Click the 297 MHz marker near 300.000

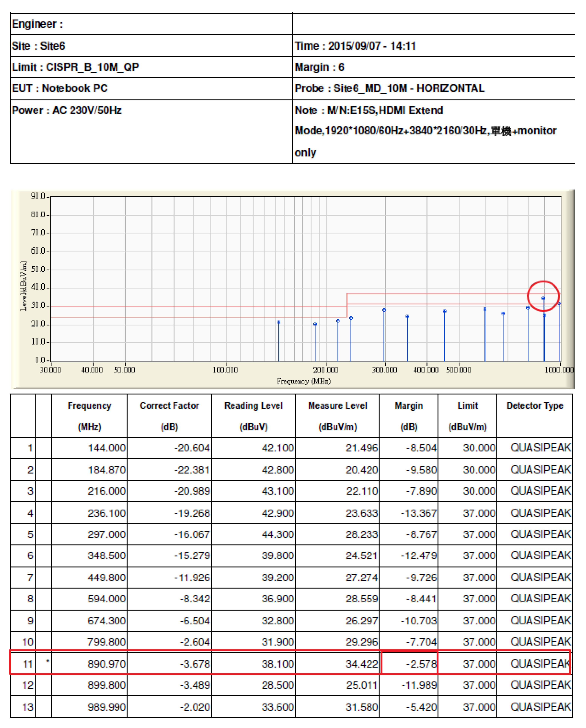[x=384, y=310]
